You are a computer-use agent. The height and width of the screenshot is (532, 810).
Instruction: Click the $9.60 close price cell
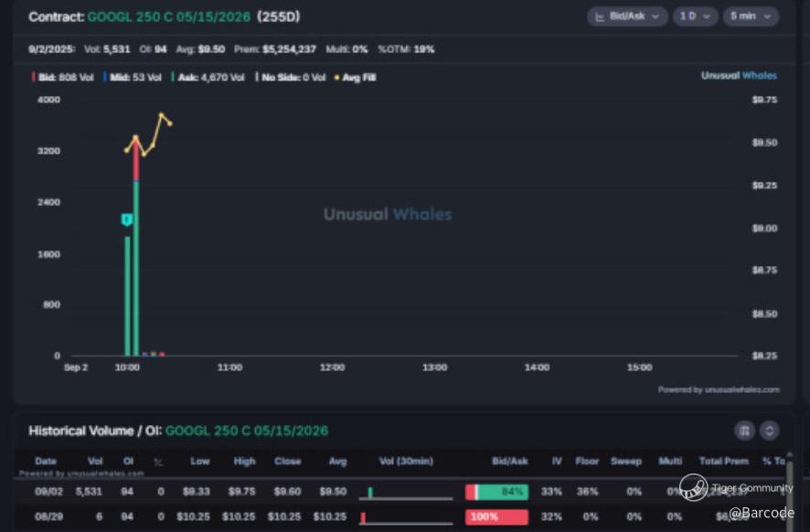(287, 491)
